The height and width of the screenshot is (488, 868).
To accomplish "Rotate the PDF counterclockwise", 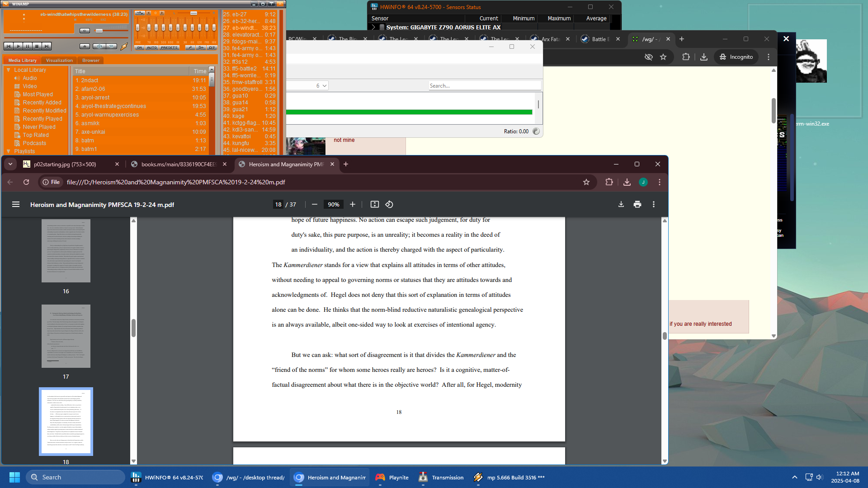I will point(389,205).
